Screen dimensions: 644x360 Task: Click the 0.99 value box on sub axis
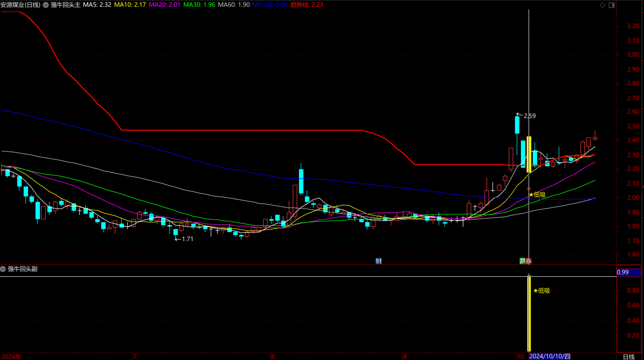coord(629,272)
